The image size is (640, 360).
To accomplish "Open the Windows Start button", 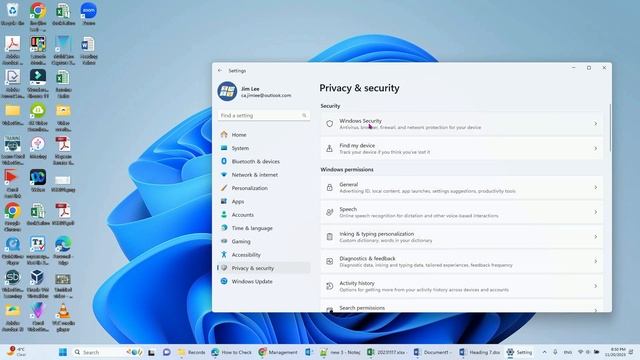I will coord(63,352).
